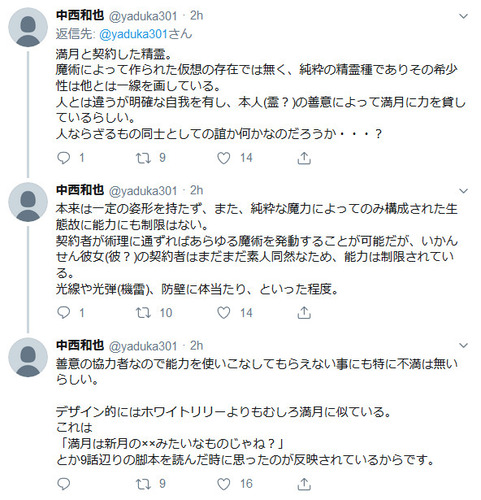Viewport: 481px width, 500px height.
Task: Like the second tweet starting 本来は一定の姿形
Action: pos(224,313)
